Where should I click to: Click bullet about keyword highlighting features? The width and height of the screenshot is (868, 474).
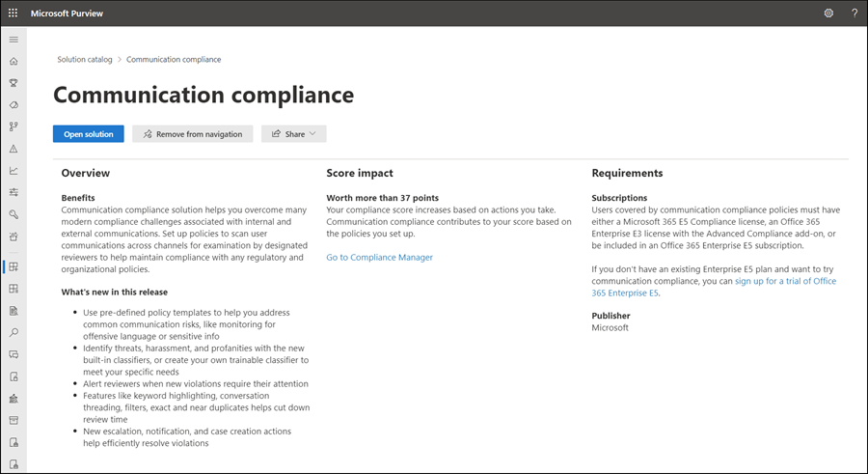pyautogui.click(x=197, y=407)
